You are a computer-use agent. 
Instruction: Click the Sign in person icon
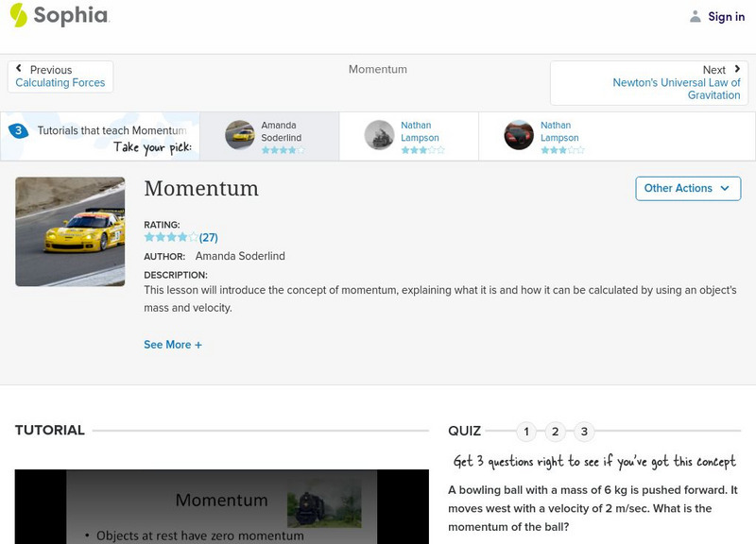tap(694, 15)
